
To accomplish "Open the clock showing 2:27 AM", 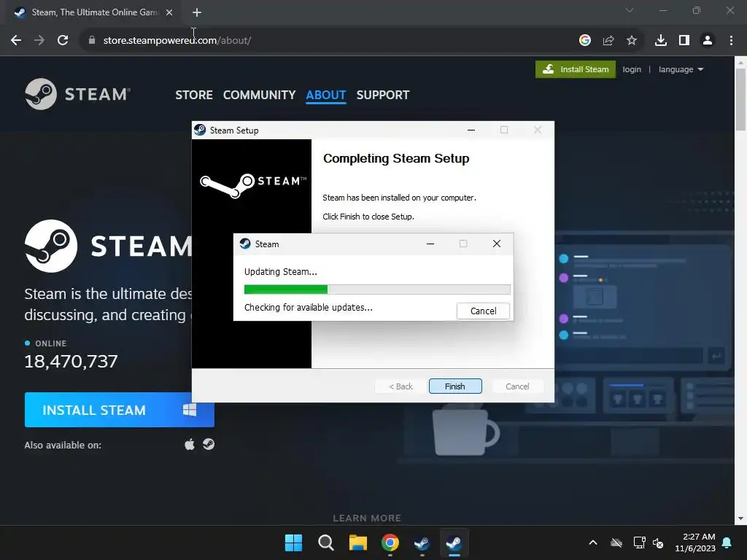I will click(695, 542).
